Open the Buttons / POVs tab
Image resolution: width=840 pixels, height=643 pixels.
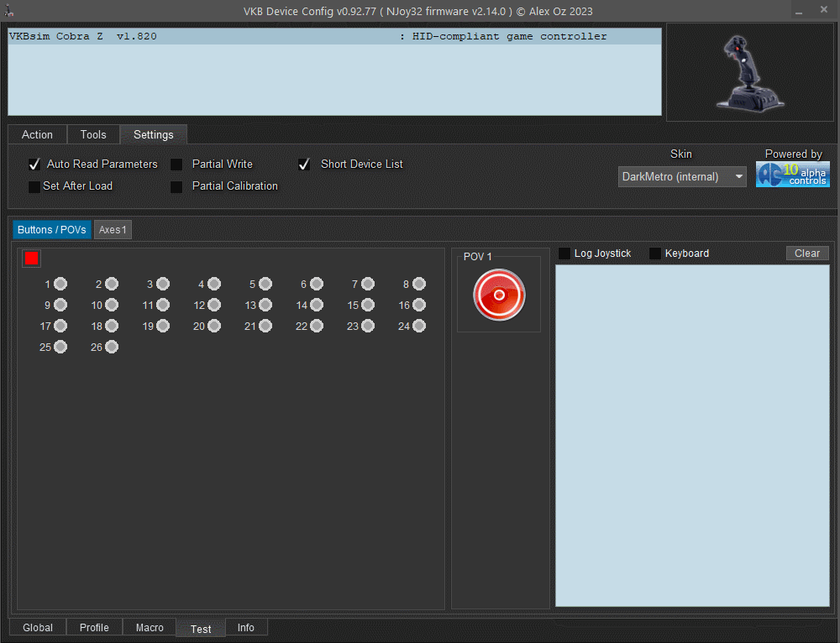51,230
